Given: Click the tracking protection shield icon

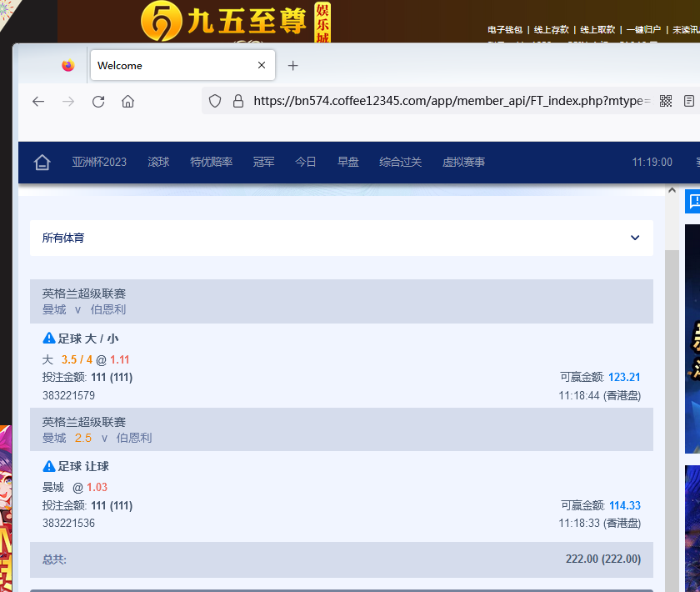Looking at the screenshot, I should [x=215, y=101].
